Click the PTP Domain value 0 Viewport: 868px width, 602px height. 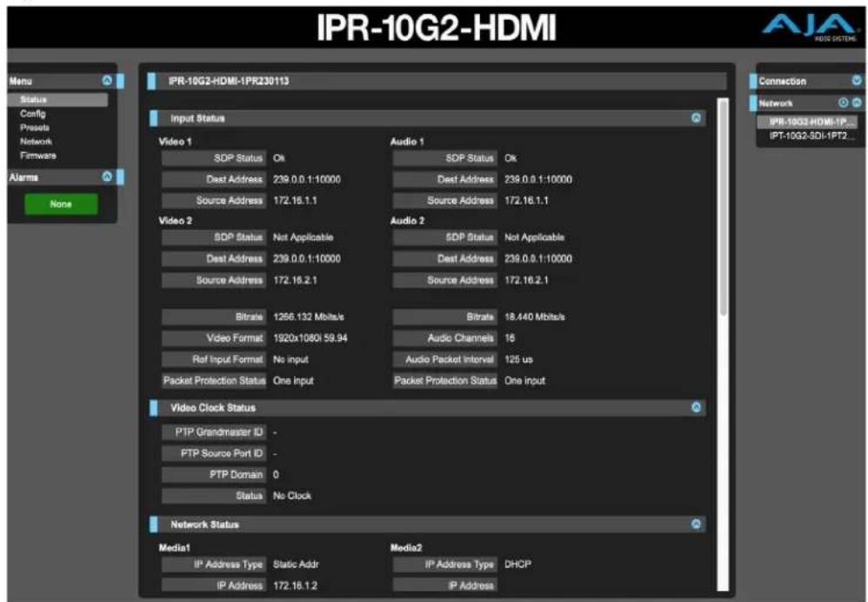coord(276,475)
